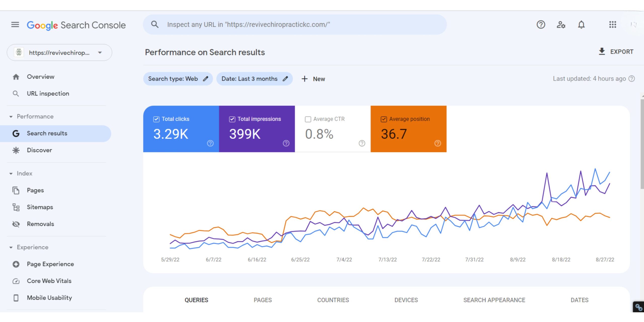Open the notifications bell
The width and height of the screenshot is (644, 322).
point(581,25)
